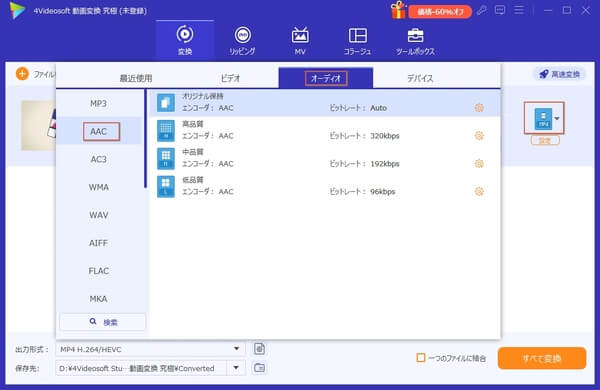The image size is (600, 390).
Task: Choose FLAC in format list
Action: (x=99, y=271)
